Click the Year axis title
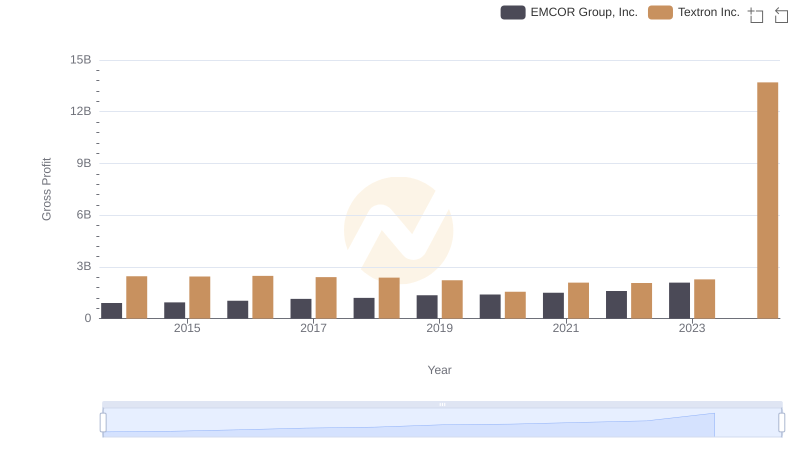This screenshot has height=461, width=800. pos(439,370)
